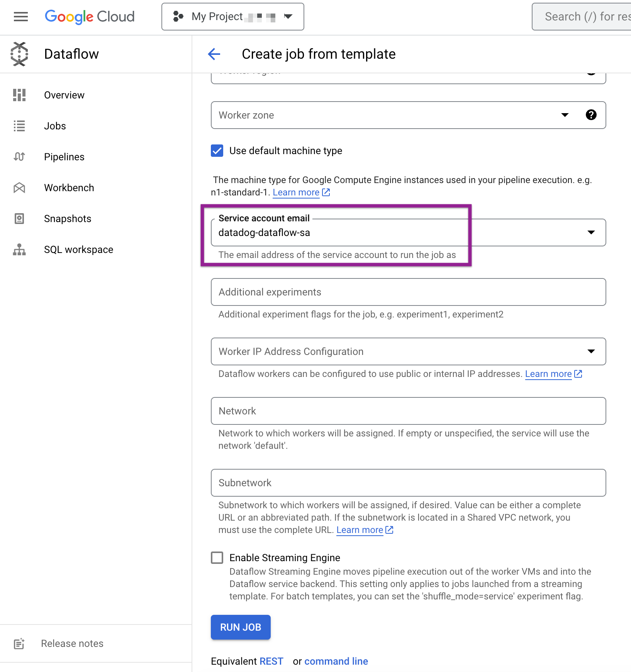Click the Google Cloud logo
This screenshot has height=672, width=631.
pyautogui.click(x=90, y=17)
